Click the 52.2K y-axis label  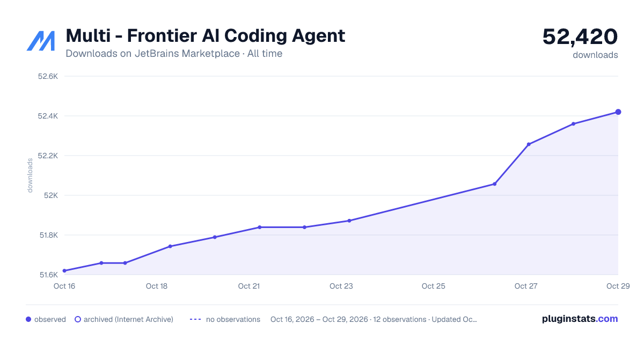pos(48,156)
